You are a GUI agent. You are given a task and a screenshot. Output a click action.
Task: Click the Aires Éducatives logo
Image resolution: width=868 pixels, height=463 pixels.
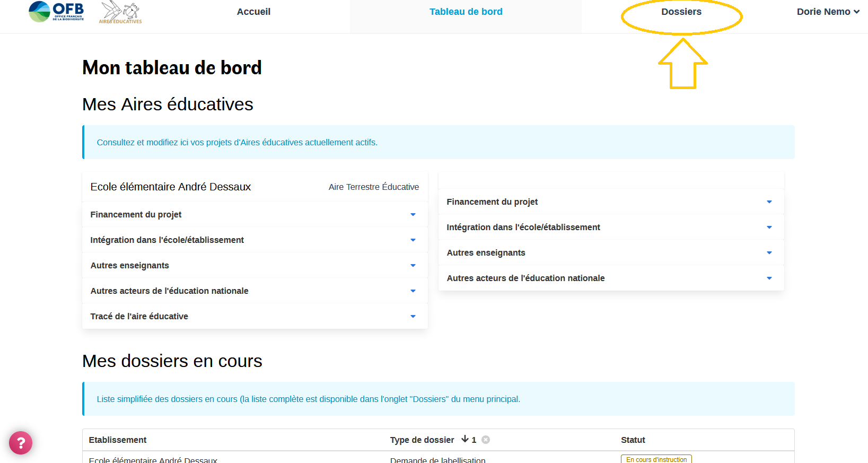click(x=120, y=12)
